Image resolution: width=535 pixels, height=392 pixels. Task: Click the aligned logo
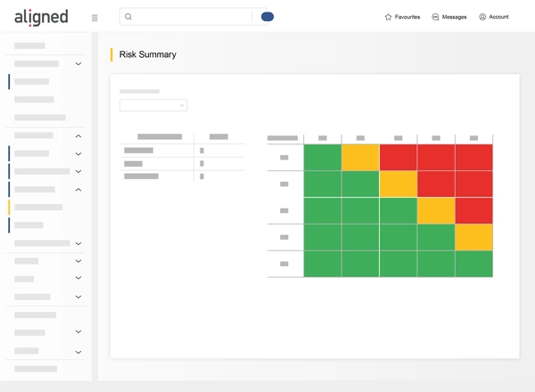(41, 18)
